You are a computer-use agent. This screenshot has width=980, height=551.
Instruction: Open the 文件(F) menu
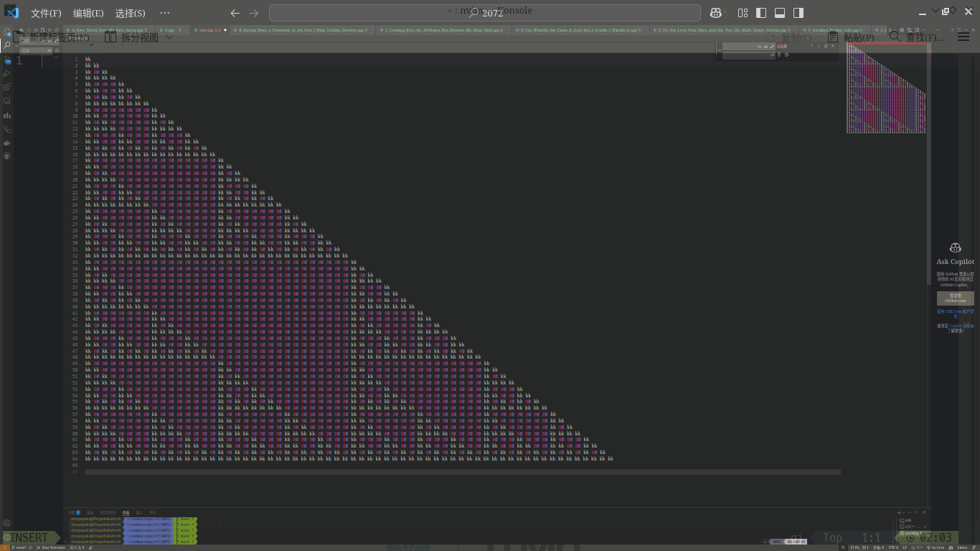46,14
